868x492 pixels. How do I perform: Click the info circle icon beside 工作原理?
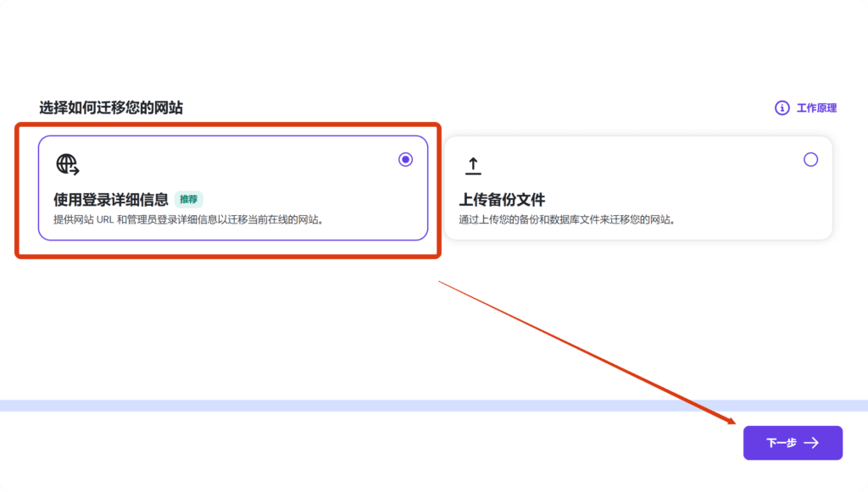point(782,108)
